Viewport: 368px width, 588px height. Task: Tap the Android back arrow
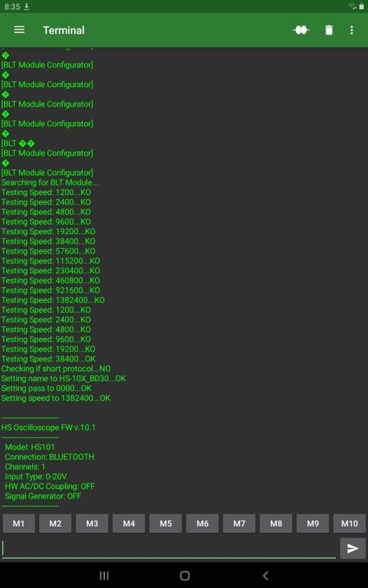coord(266,575)
